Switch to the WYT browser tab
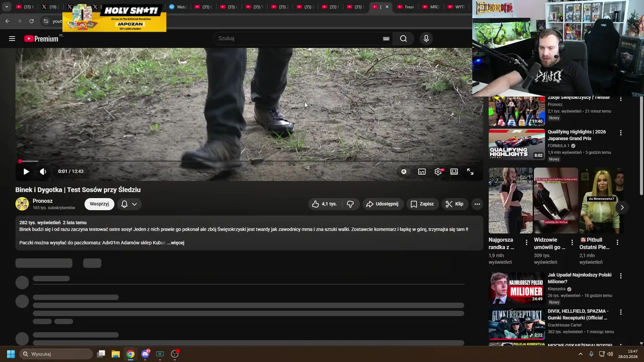644x362 pixels. coord(456,7)
